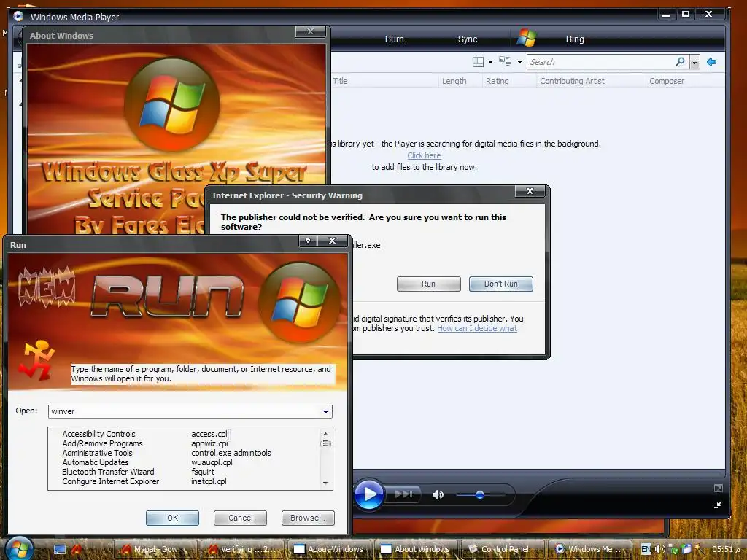Click the running man icon in Run dialog
The image size is (747, 560).
pos(36,359)
